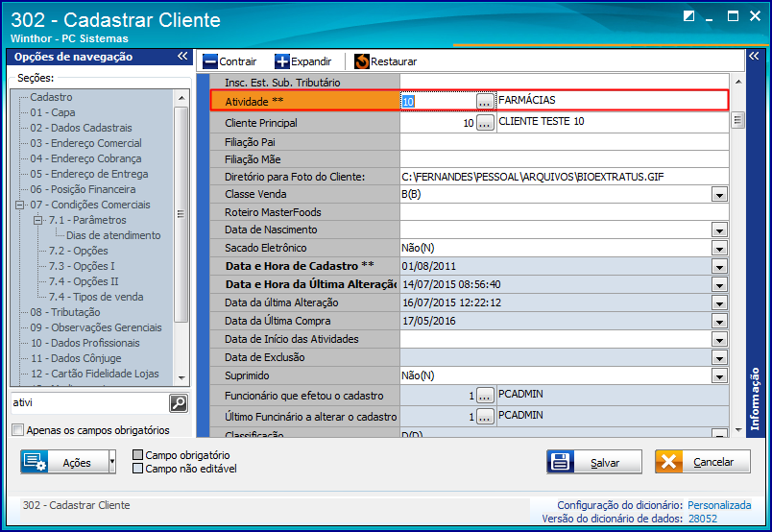The image size is (772, 532).
Task: Click the Diretório para Foto do Cliente field
Action: (565, 177)
